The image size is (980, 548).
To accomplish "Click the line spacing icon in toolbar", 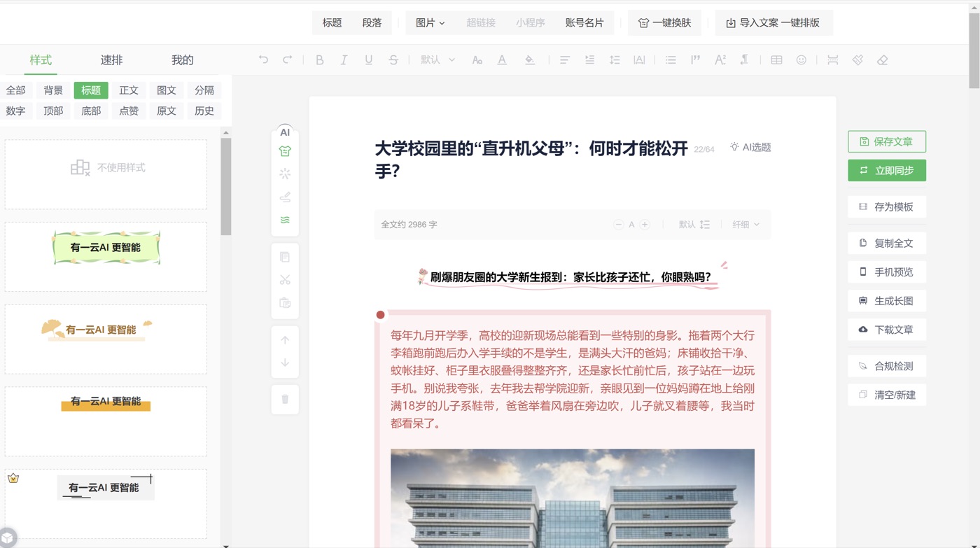I will (615, 60).
